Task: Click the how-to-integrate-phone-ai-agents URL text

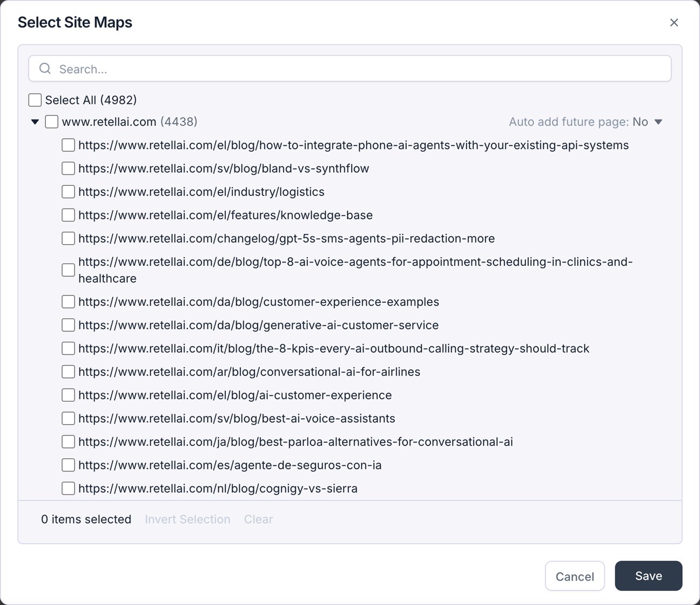Action: [x=354, y=145]
